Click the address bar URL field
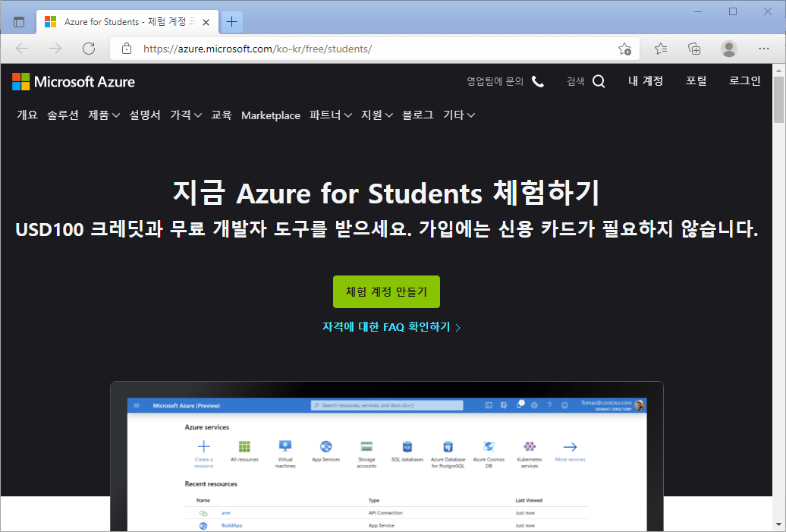The width and height of the screenshot is (786, 532). point(376,49)
